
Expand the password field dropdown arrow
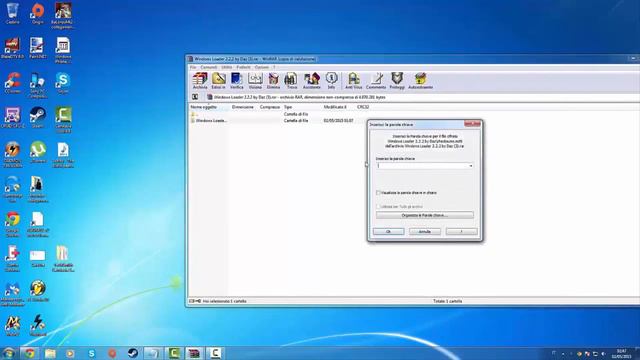coord(471,166)
